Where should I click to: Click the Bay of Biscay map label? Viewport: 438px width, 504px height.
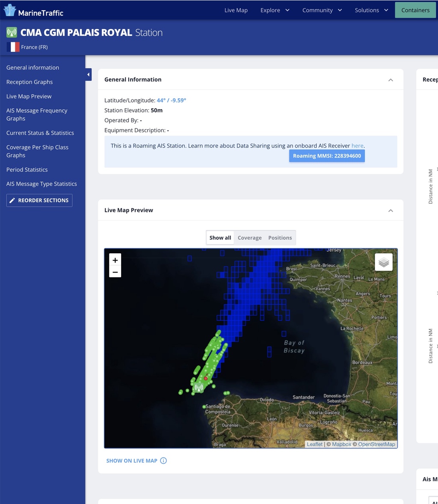point(294,347)
